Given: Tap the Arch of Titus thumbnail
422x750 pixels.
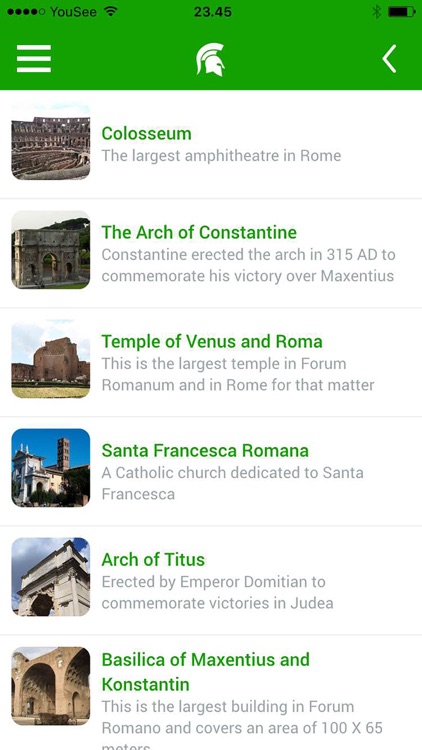Looking at the screenshot, I should click(51, 577).
